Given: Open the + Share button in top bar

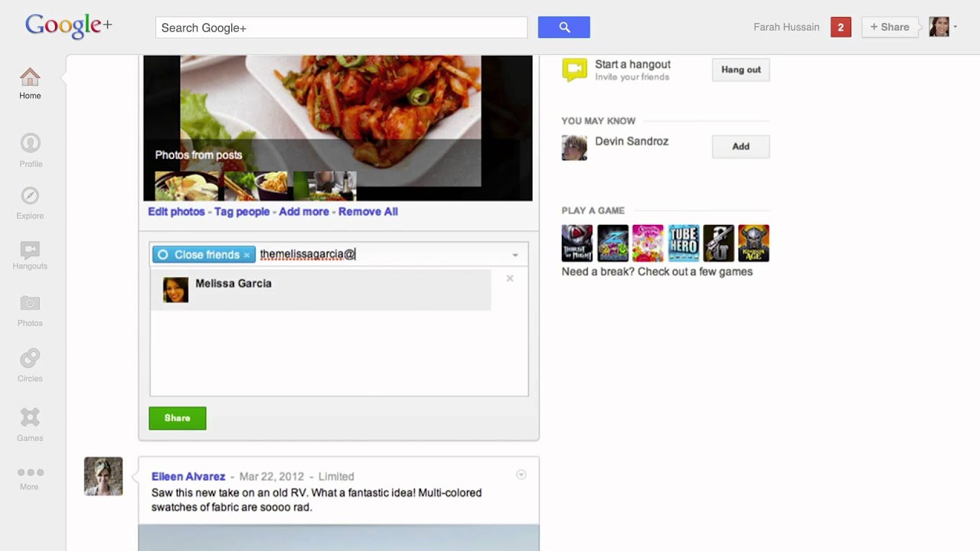Looking at the screenshot, I should 890,28.
